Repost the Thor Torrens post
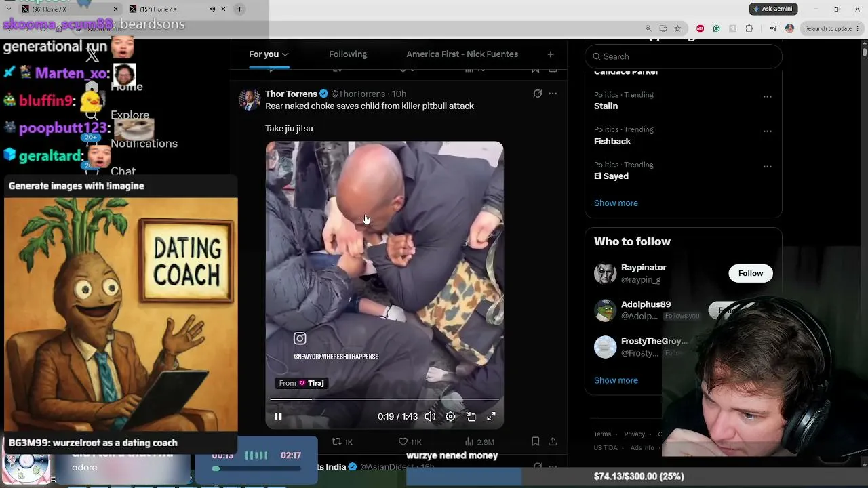The width and height of the screenshot is (868, 488). pos(342,441)
